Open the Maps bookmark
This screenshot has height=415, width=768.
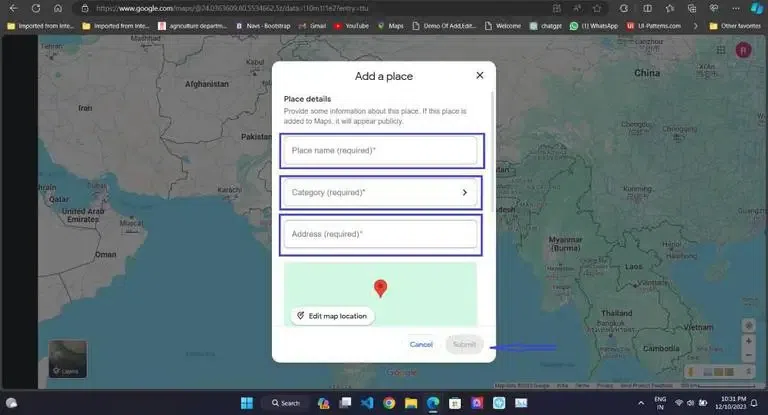pyautogui.click(x=391, y=26)
